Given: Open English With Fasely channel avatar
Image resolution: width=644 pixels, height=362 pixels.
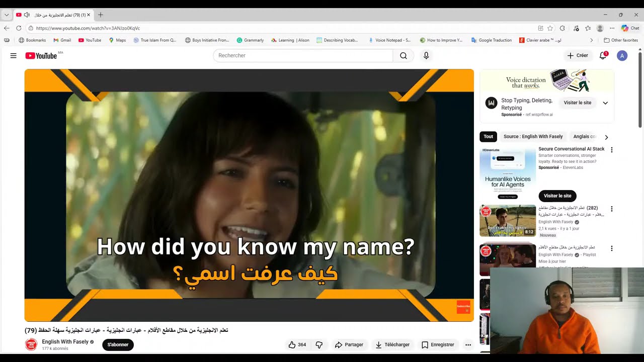Looking at the screenshot, I should [31, 344].
